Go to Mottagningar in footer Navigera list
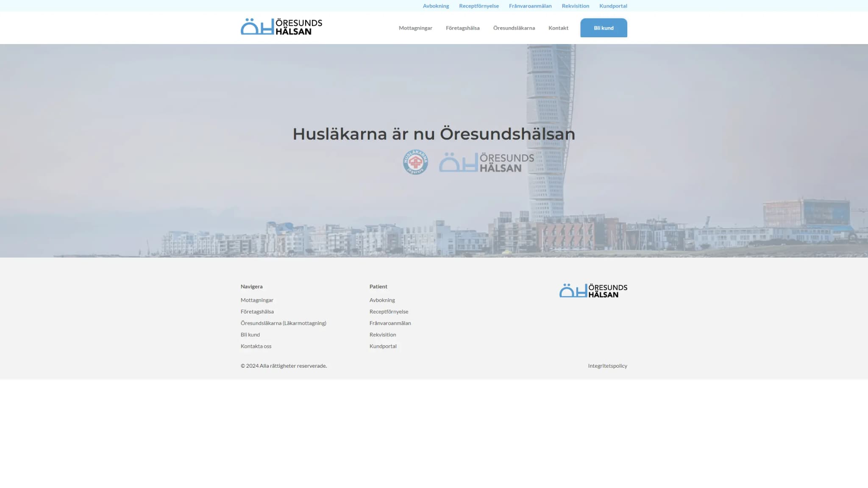868x488 pixels. pyautogui.click(x=257, y=300)
